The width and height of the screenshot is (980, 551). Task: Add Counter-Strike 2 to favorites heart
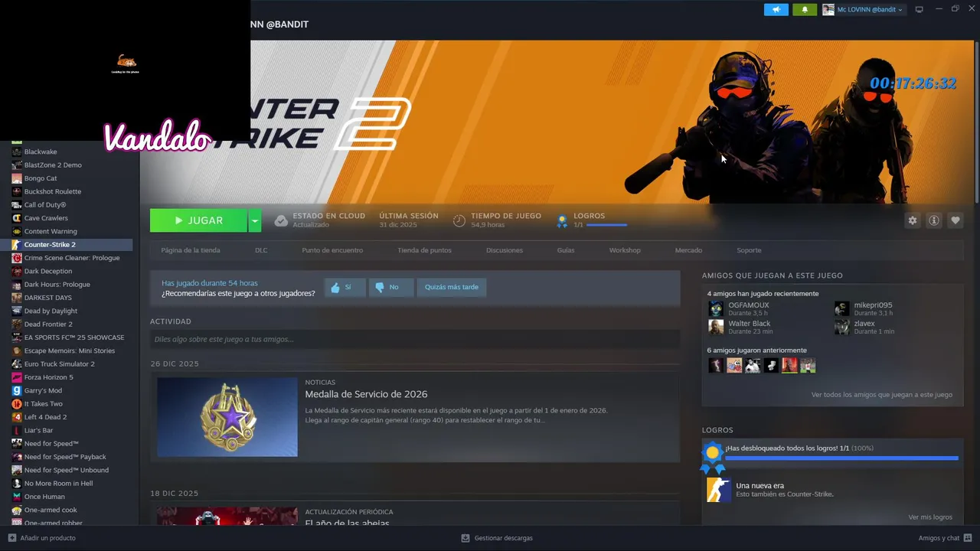(x=955, y=220)
